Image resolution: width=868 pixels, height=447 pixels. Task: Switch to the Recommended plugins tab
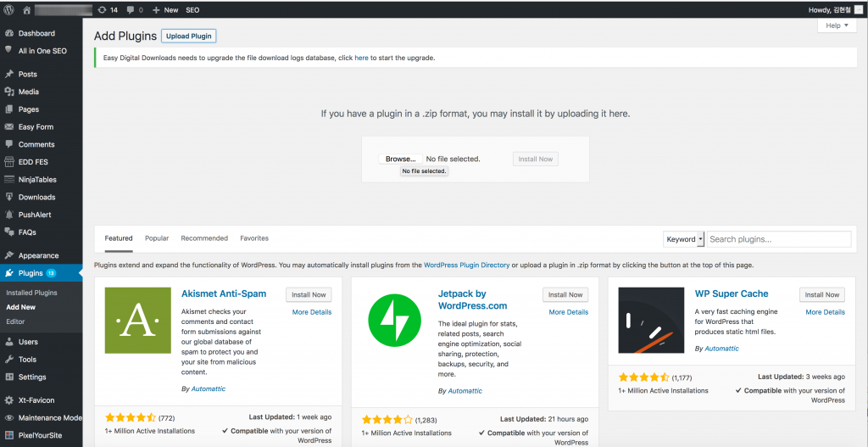[204, 238]
